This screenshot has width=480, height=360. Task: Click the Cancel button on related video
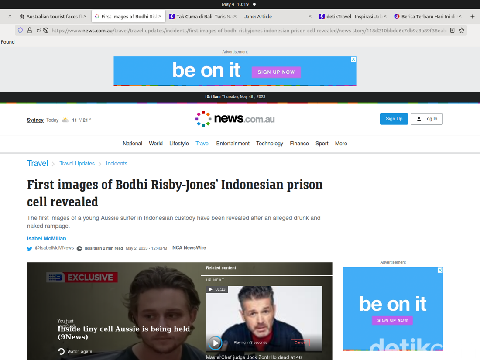[301, 343]
